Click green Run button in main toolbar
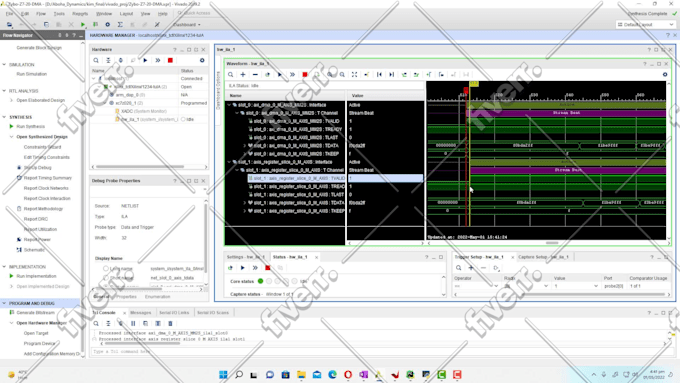Image resolution: width=680 pixels, height=383 pixels. point(83,25)
